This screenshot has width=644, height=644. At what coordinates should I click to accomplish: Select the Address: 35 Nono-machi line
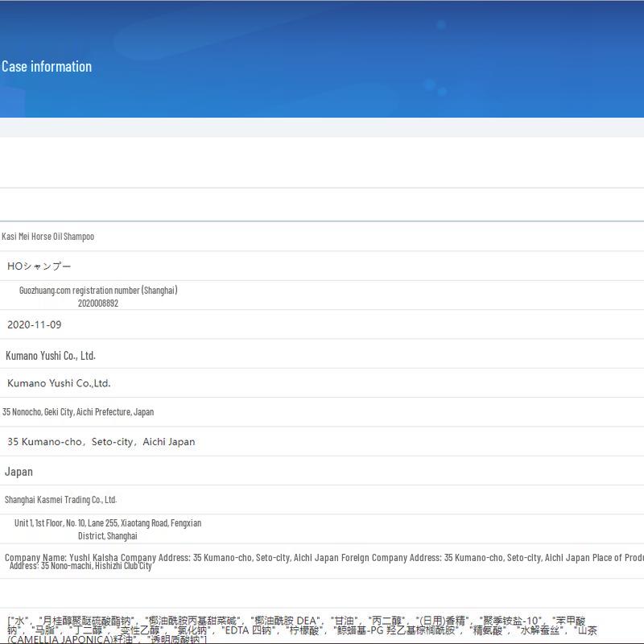[x=80, y=567]
